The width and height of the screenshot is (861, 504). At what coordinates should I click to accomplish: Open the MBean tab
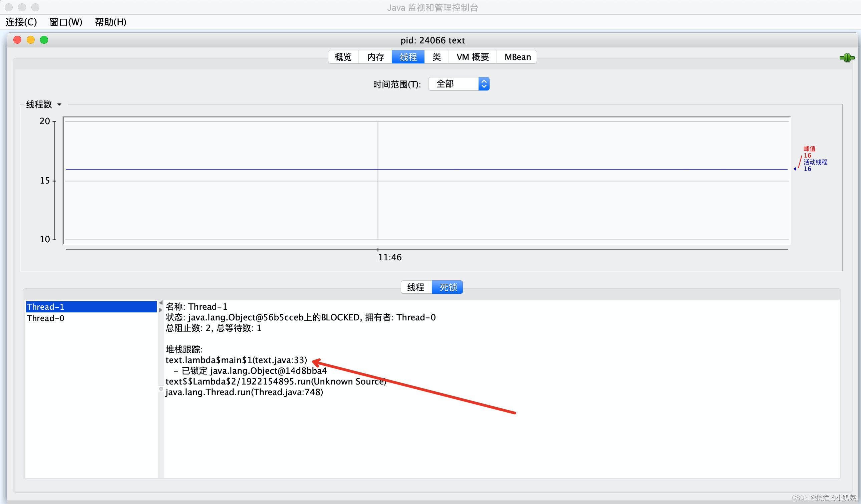tap(517, 57)
